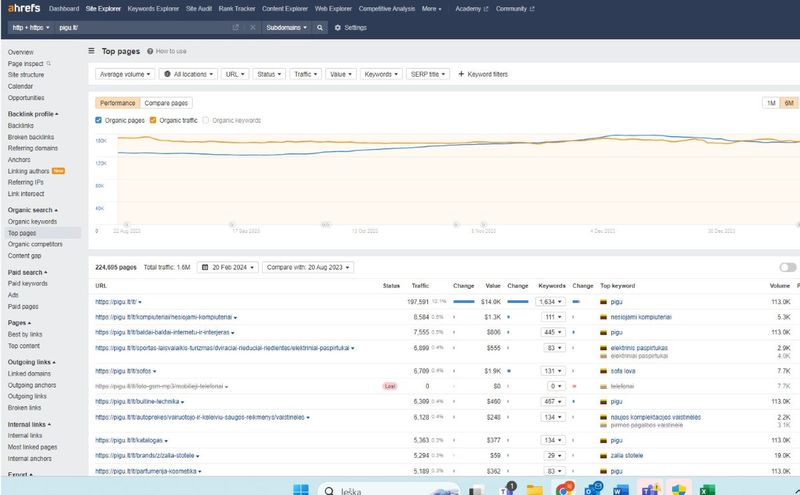Click the URL input field containing pigu.lt/
The height and width of the screenshot is (495, 800).
pyautogui.click(x=143, y=28)
